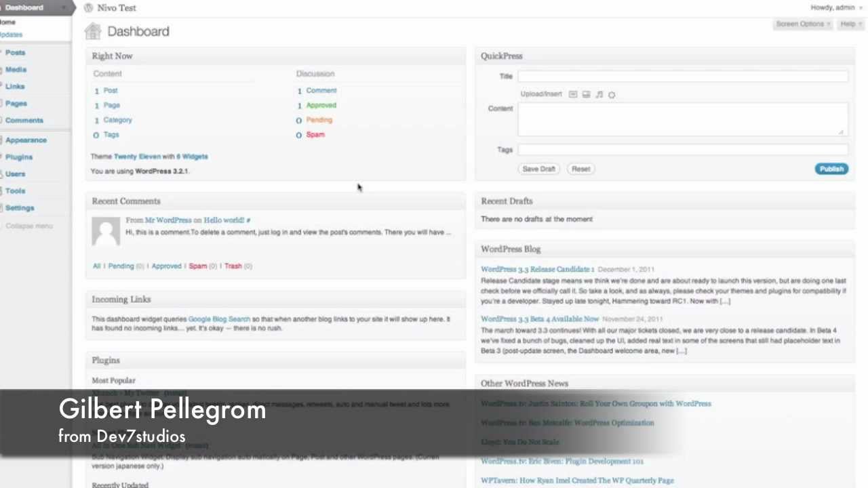Click the Incoming Links widget header

pyautogui.click(x=275, y=300)
